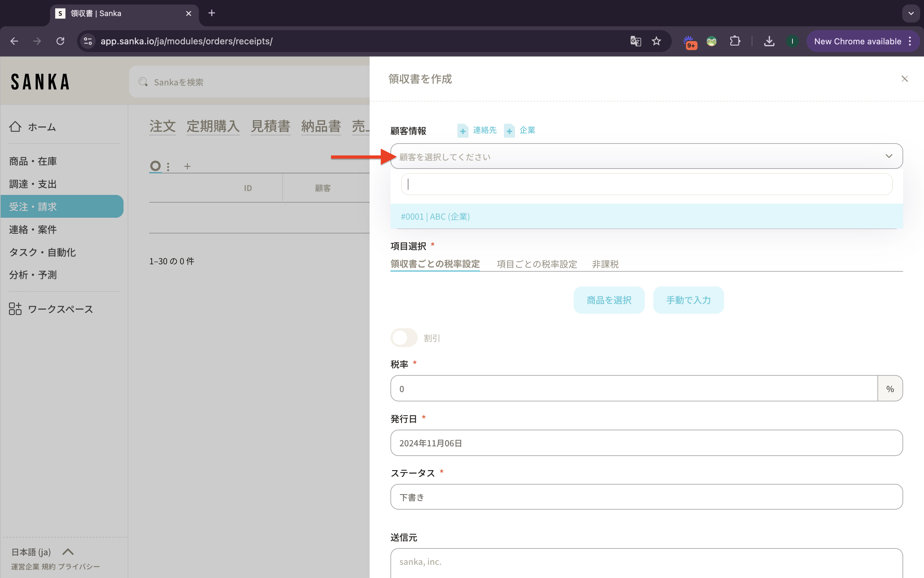The image size is (924, 578).
Task: Open the ステータス 下書き dropdown
Action: pyautogui.click(x=646, y=497)
